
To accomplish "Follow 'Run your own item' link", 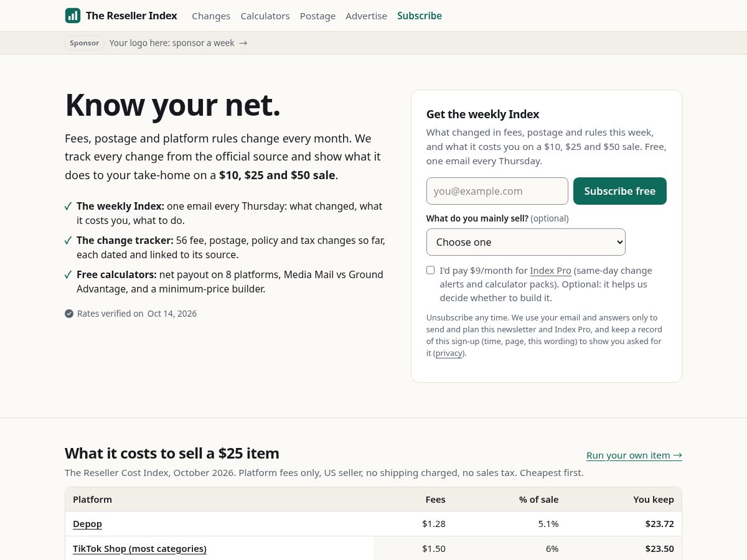I will [634, 455].
